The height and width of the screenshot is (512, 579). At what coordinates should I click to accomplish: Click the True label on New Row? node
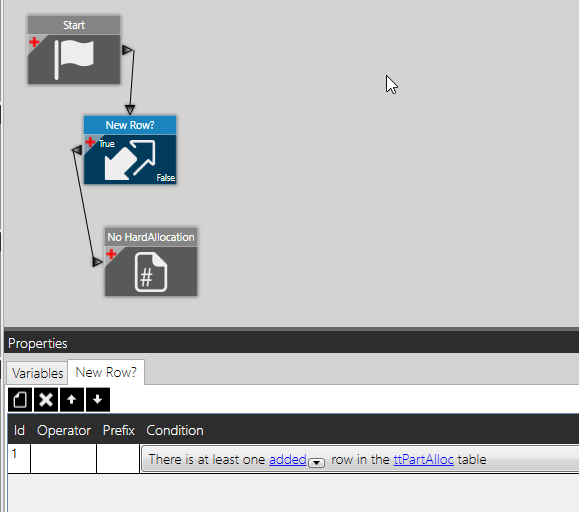(x=107, y=144)
